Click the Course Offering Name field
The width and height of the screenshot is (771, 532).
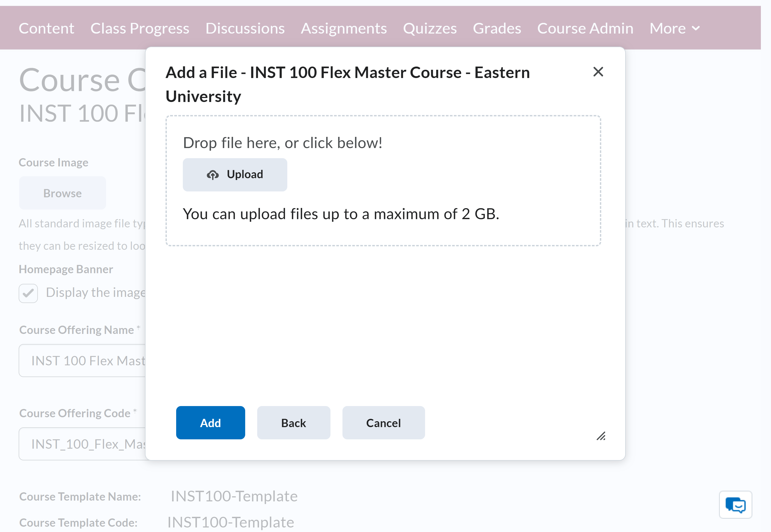pos(82,360)
